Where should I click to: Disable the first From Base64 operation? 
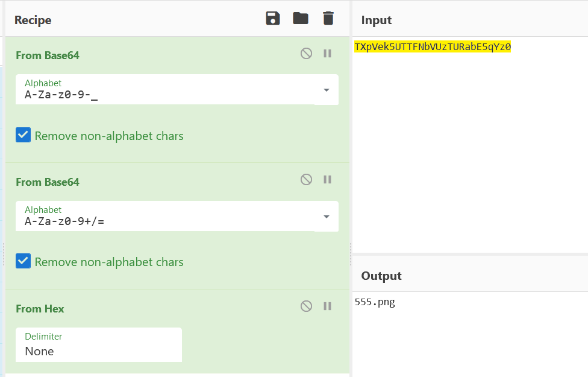pos(306,53)
